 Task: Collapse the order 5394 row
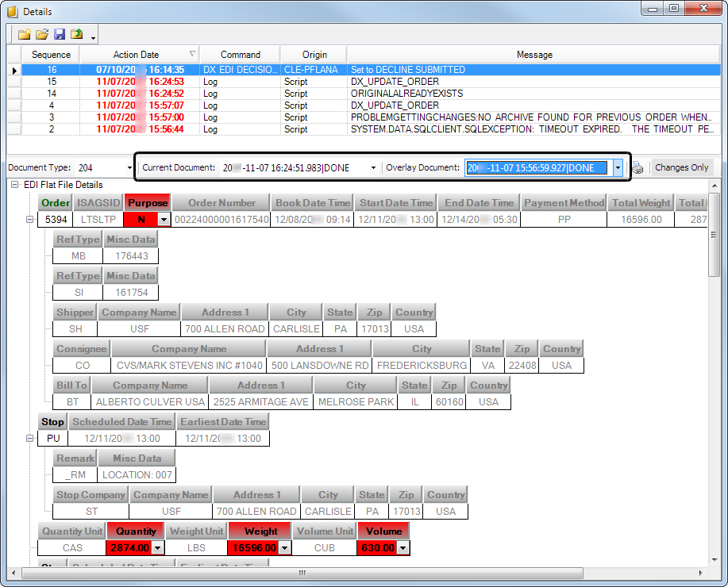[x=29, y=220]
